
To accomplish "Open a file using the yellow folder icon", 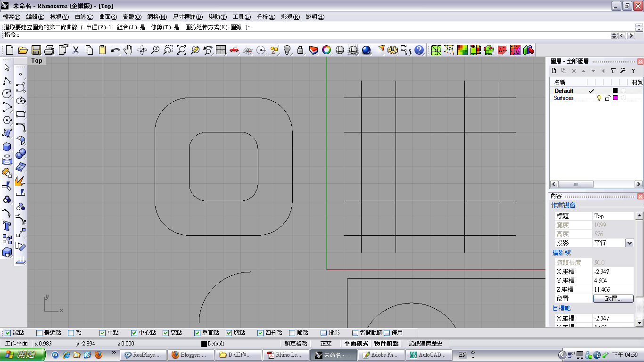I will point(23,49).
